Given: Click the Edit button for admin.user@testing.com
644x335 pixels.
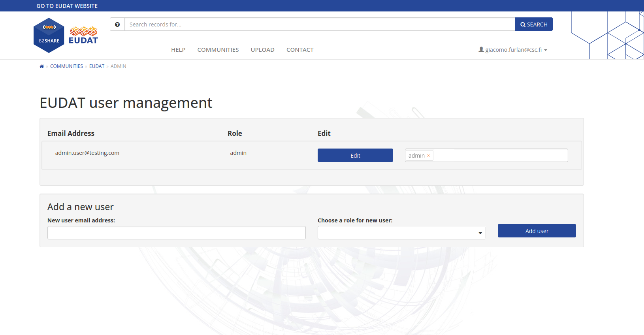Looking at the screenshot, I should (355, 155).
